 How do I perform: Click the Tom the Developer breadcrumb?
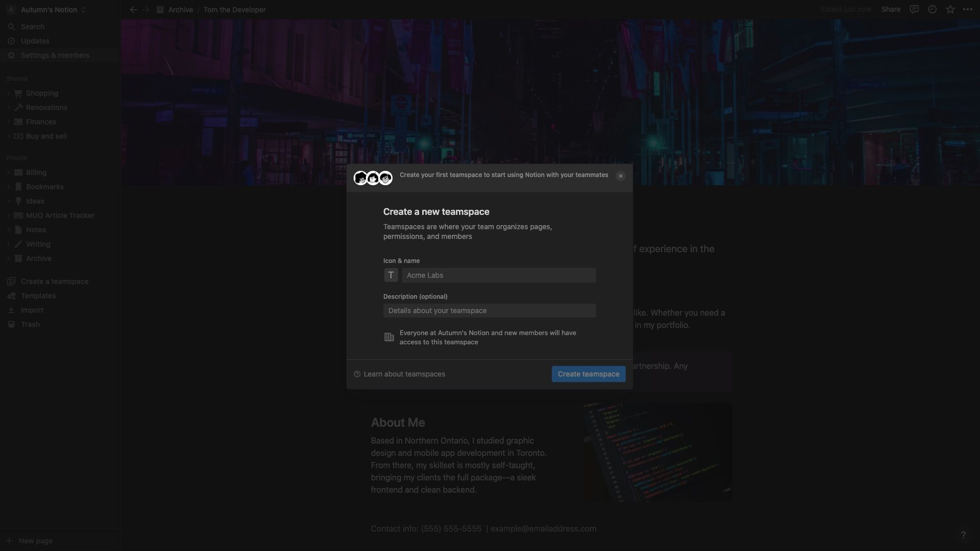tap(234, 10)
